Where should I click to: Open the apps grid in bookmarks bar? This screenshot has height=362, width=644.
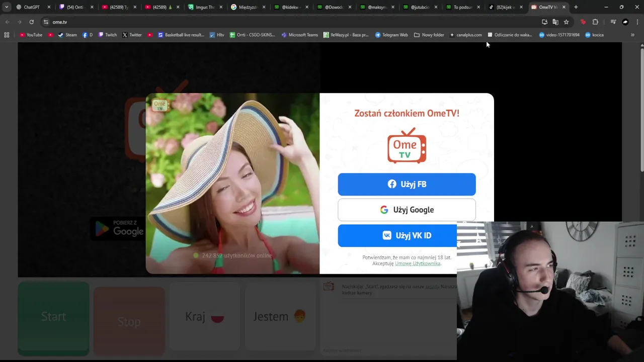(7, 35)
